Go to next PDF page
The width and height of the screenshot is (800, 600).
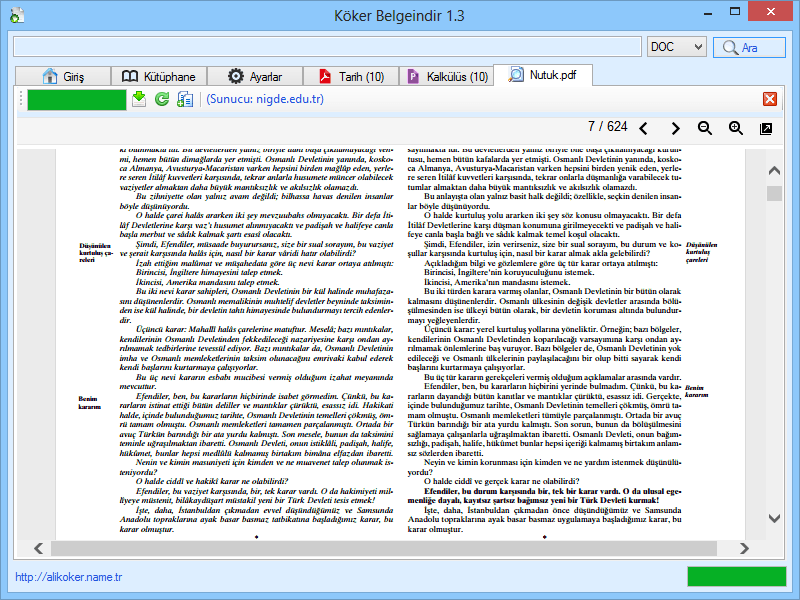675,128
